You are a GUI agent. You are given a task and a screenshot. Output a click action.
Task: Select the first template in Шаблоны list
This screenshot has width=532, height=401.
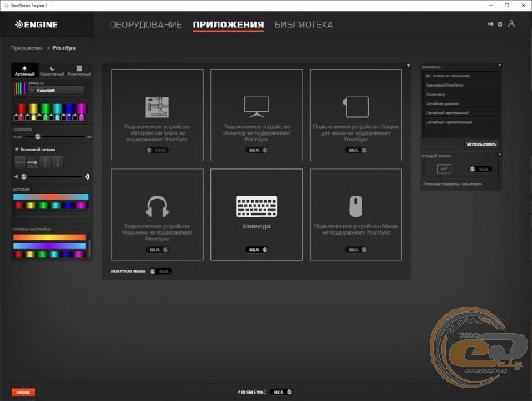click(461, 76)
